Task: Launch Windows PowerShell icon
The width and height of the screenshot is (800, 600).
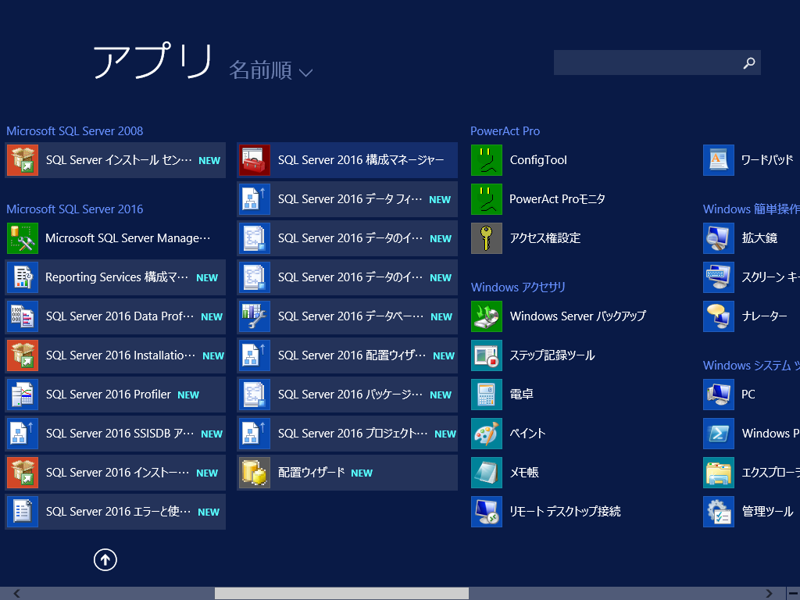Action: click(719, 434)
